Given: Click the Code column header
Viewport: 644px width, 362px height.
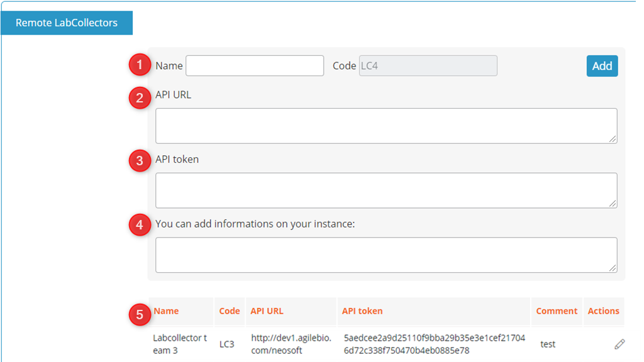Looking at the screenshot, I should (229, 311).
